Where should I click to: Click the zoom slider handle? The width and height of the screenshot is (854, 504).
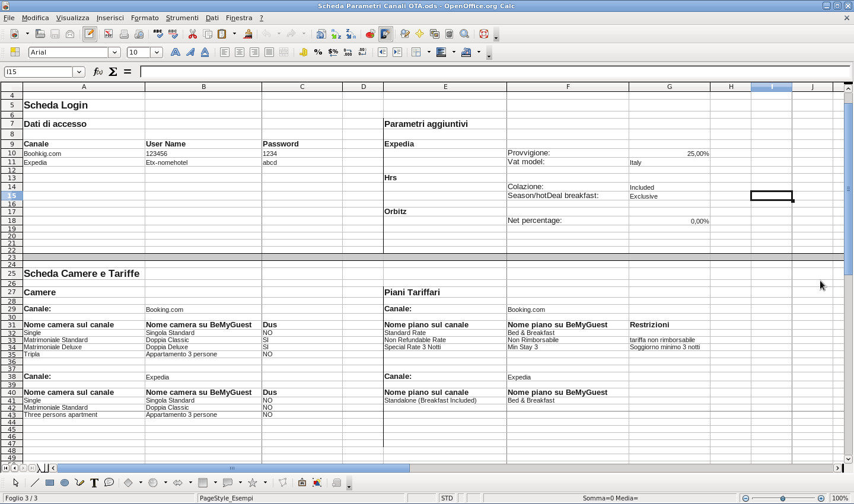click(783, 498)
